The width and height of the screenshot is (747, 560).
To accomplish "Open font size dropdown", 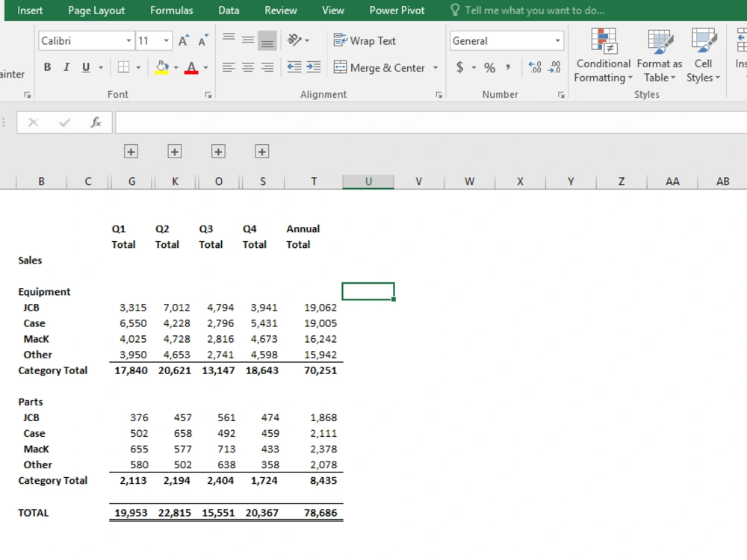I will click(x=167, y=41).
